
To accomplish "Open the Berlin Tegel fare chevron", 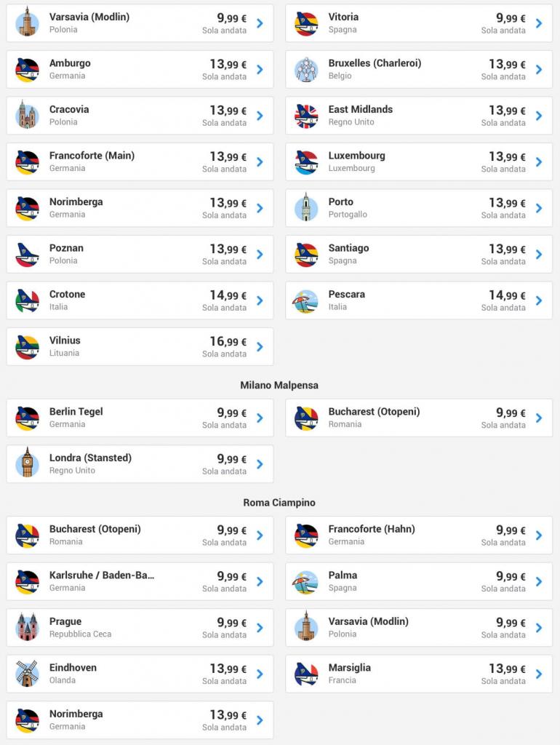I will [260, 418].
